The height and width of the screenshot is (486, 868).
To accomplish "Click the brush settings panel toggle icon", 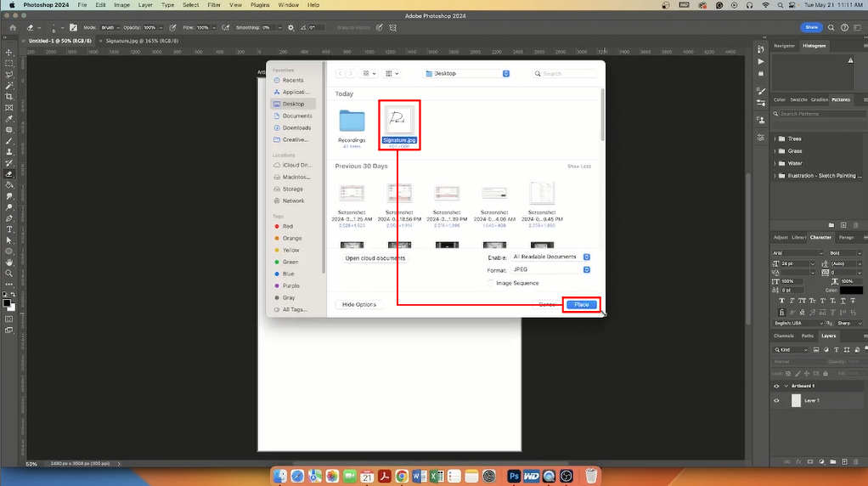I will 73,28.
